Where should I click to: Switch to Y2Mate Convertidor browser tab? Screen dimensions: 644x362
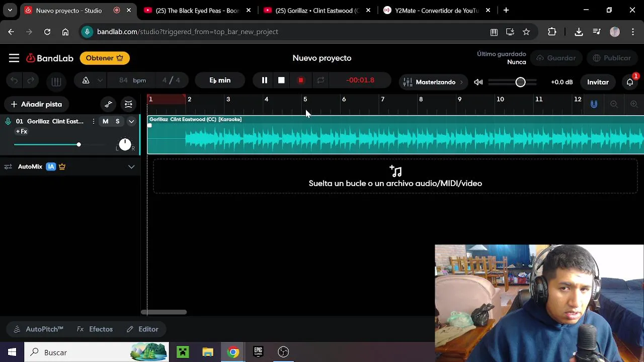(x=437, y=10)
